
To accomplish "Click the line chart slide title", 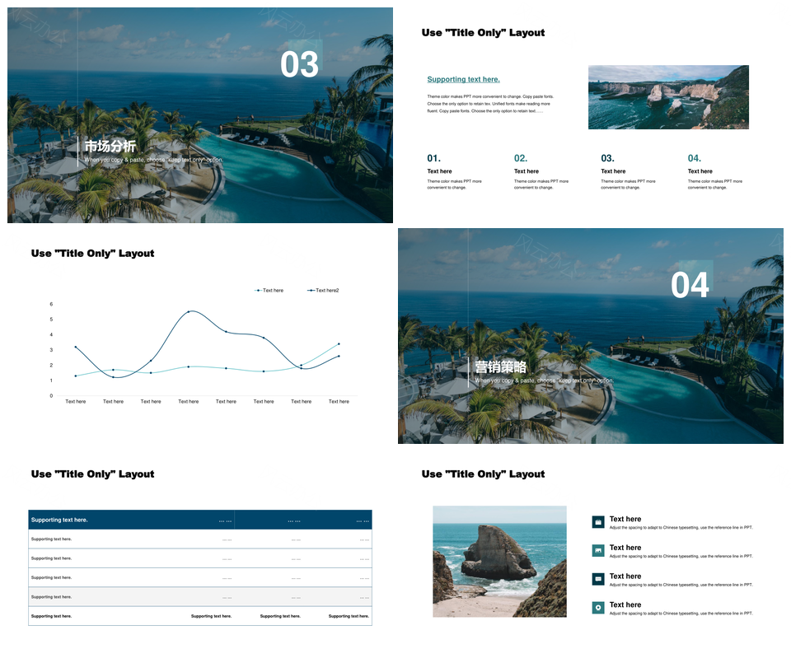I will tap(92, 254).
